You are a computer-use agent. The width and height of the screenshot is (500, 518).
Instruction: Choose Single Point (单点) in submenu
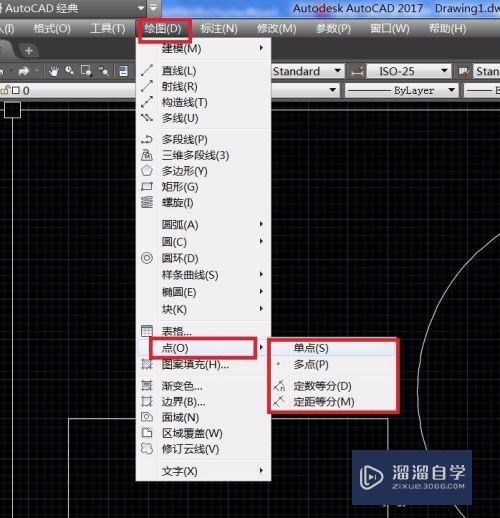332,348
